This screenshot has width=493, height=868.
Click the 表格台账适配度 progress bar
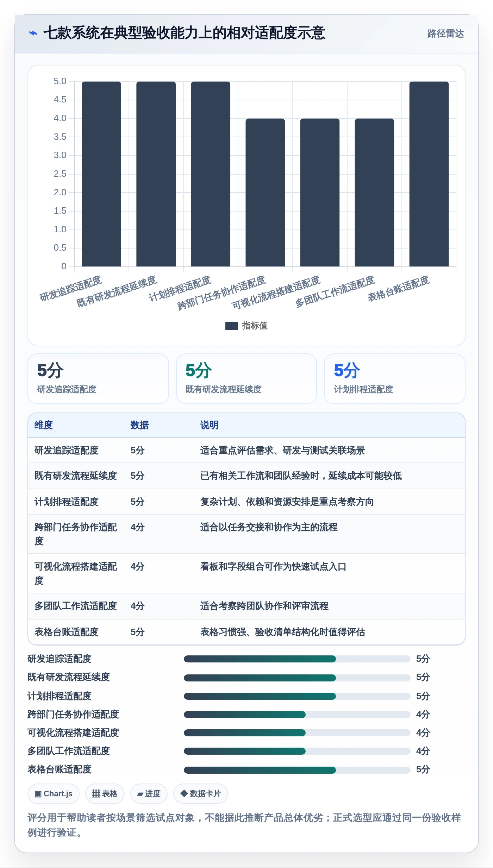coord(297,770)
